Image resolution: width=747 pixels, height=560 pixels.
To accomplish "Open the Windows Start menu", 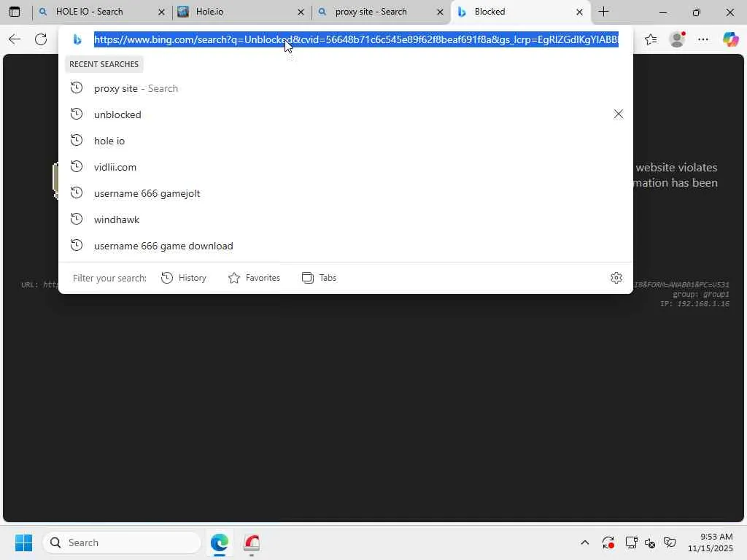I will click(x=24, y=542).
